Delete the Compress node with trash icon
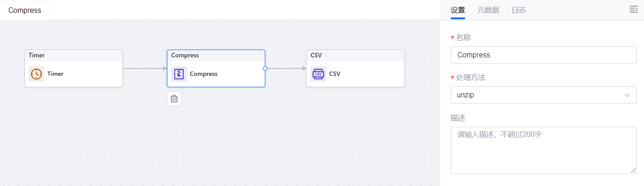The width and height of the screenshot is (644, 186). pos(174,99)
